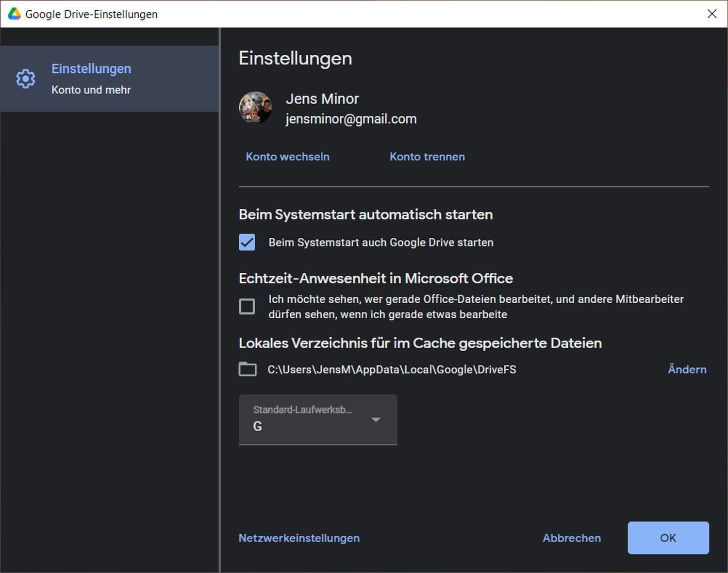Click Konto trennen to disconnect account
Viewport: 728px width, 573px height.
(x=427, y=157)
